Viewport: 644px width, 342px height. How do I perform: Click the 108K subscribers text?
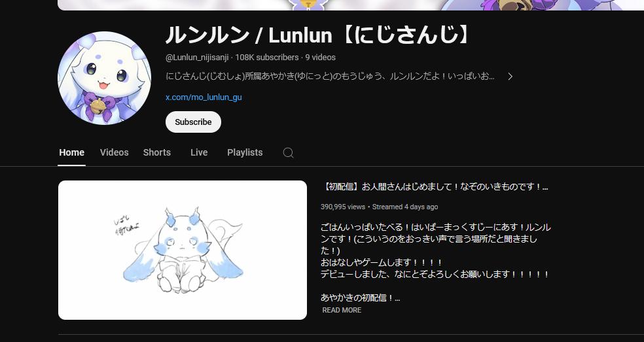(x=267, y=58)
